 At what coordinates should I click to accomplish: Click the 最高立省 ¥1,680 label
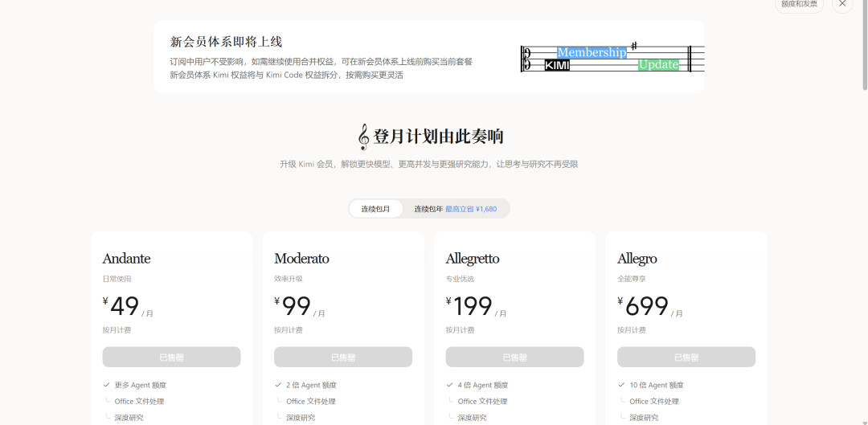470,209
